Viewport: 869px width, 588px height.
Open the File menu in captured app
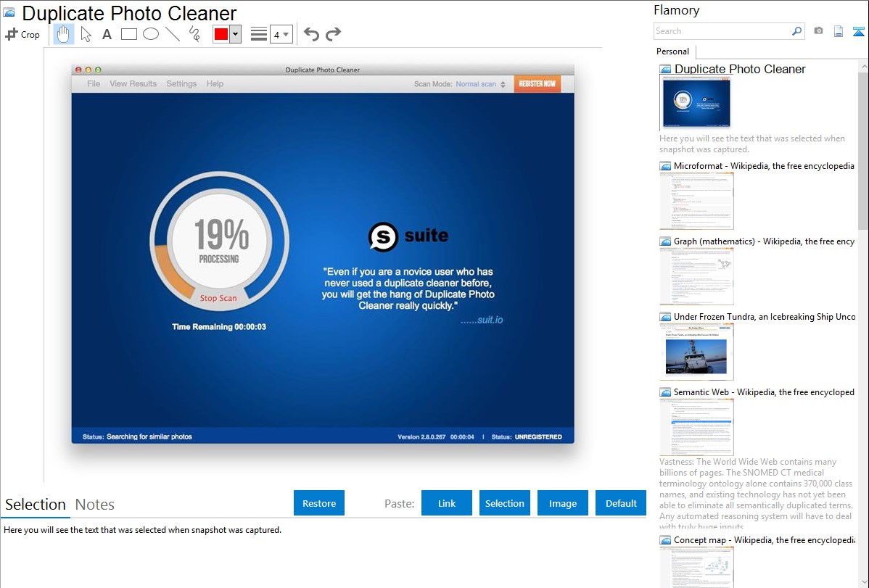(94, 83)
